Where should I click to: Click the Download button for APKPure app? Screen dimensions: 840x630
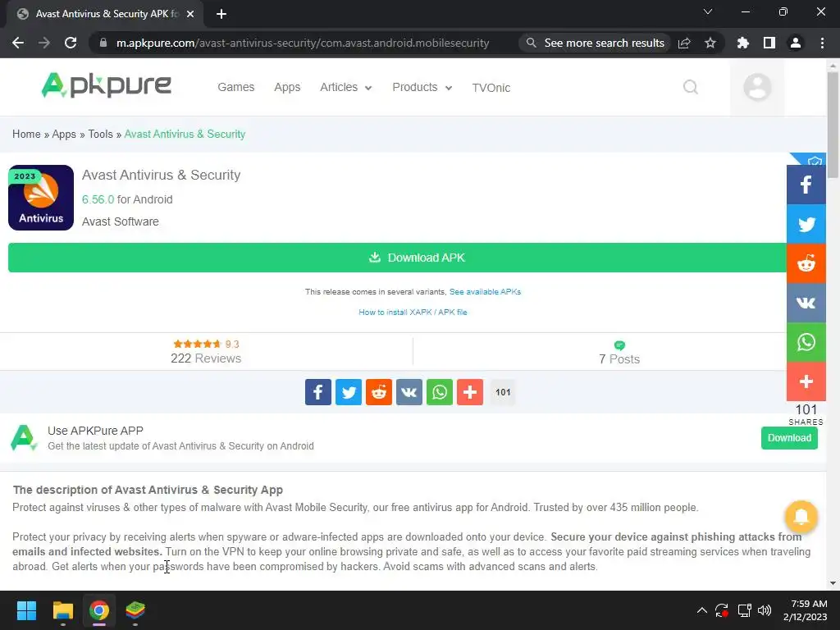point(789,438)
